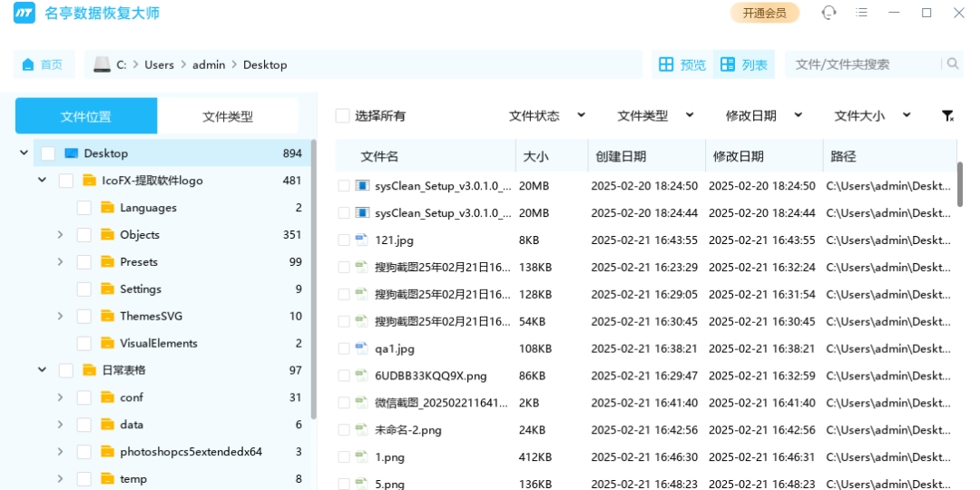
Task: Expand the Objects folder in tree
Action: [x=60, y=235]
